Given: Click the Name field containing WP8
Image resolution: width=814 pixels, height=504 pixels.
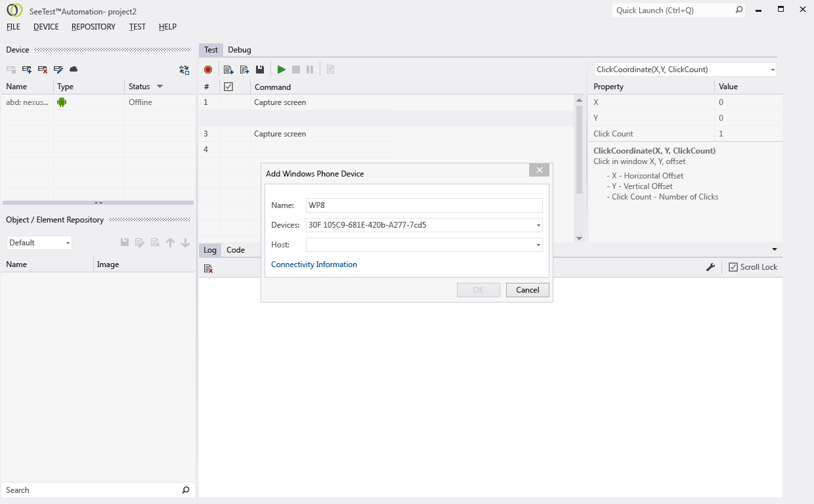Looking at the screenshot, I should click(x=424, y=205).
